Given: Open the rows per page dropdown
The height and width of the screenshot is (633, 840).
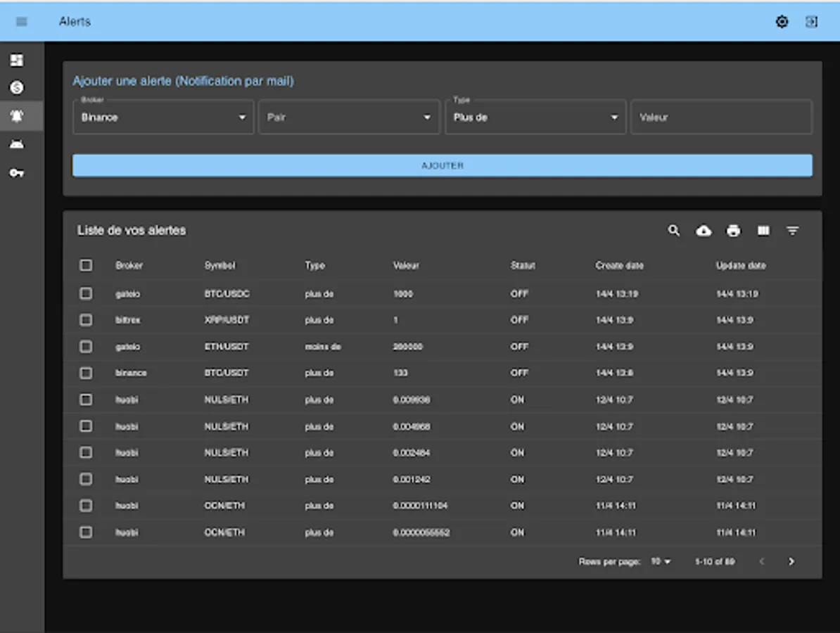Looking at the screenshot, I should [661, 561].
